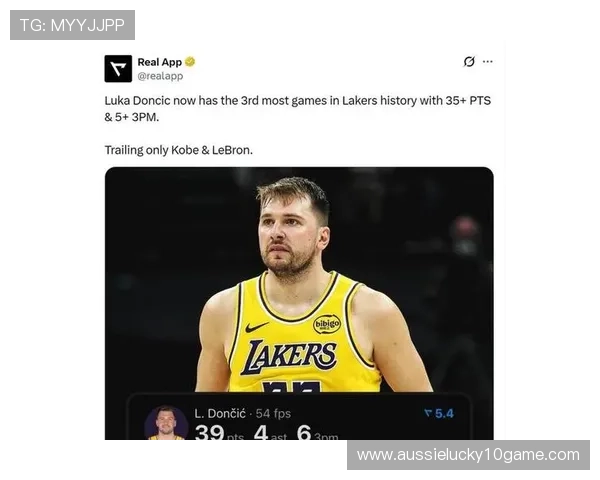Select the L. Dončić name in stat card
Screen dimensions: 600x480
tap(220, 413)
